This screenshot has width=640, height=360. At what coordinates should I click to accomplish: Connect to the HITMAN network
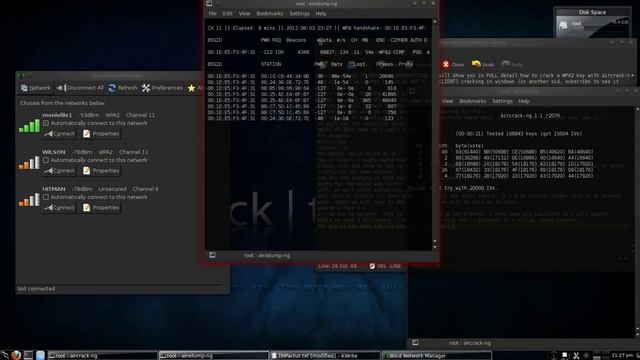[60, 208]
